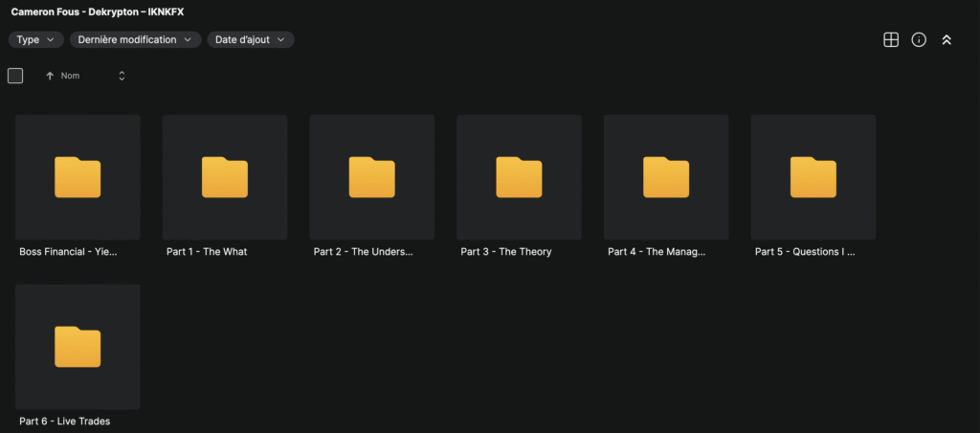Open Part 3 - The Theory folder
Screen dimensions: 980x433
(519, 177)
